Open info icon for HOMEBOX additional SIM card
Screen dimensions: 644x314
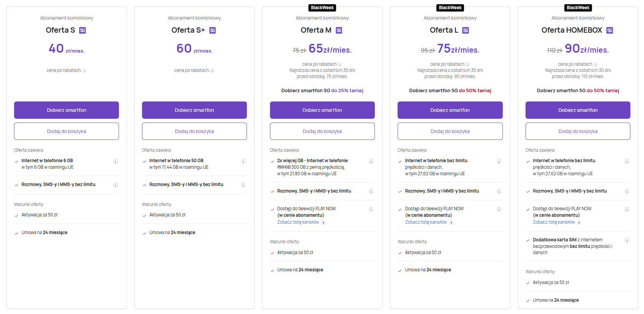coord(627,240)
